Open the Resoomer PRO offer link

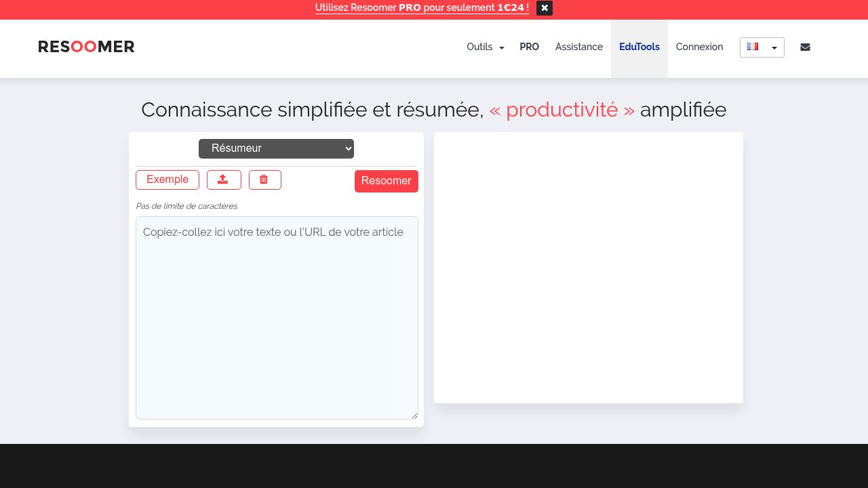422,7
